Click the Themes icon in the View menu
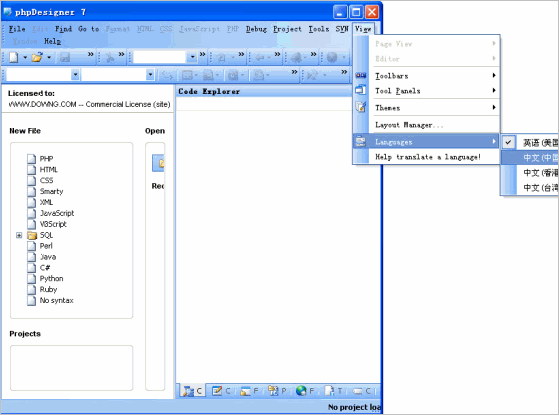 pyautogui.click(x=361, y=107)
